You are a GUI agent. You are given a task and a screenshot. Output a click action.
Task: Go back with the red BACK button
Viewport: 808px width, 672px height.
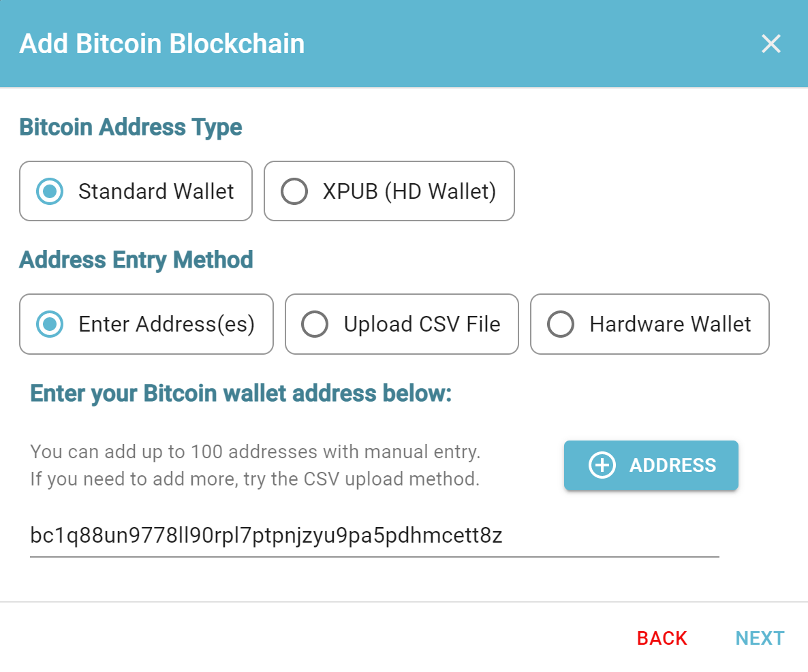(662, 639)
